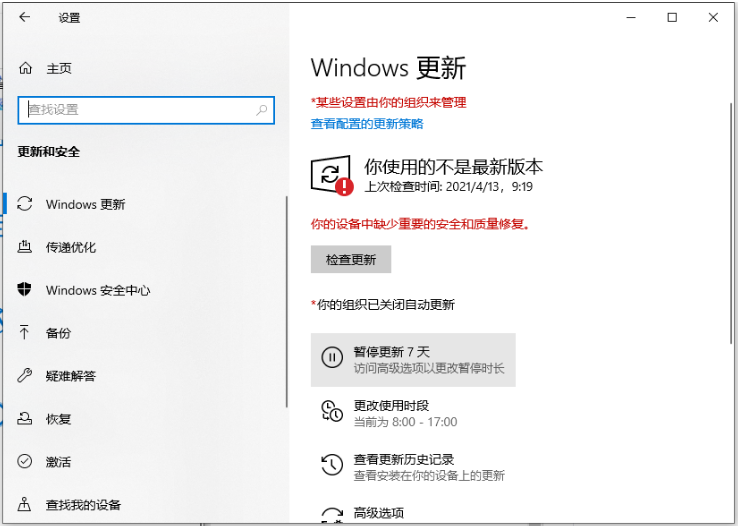Screen dimensions: 738x526
Task: Click the checkmark circle icon for 激活
Action: [24, 461]
